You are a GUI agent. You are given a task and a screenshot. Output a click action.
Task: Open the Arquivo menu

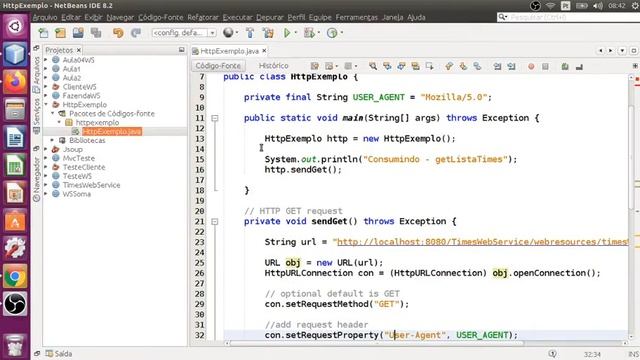coord(45,17)
